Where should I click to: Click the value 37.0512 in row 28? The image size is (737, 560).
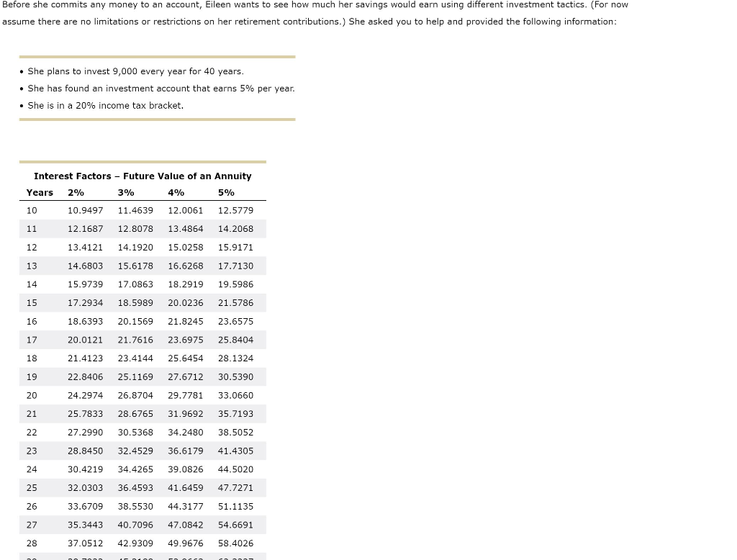point(85,543)
